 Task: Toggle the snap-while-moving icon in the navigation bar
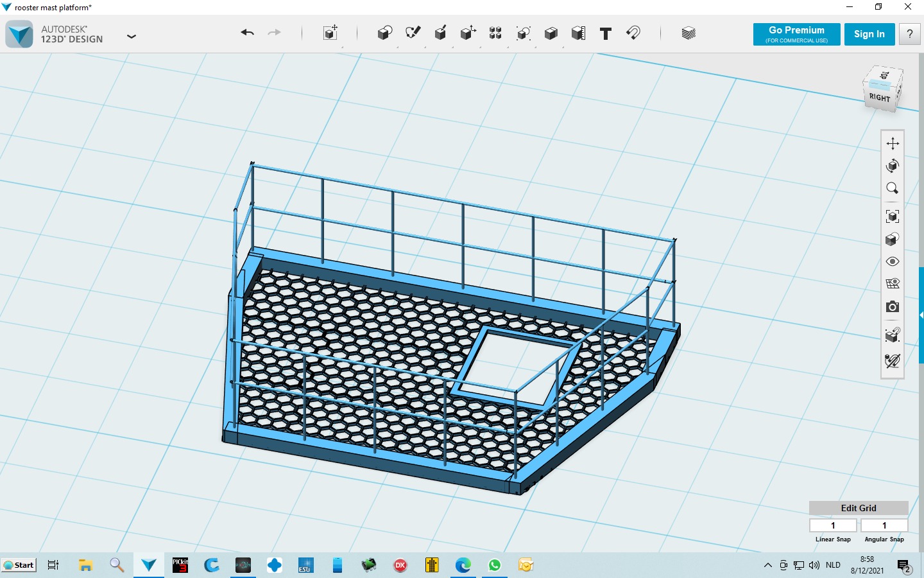pyautogui.click(x=893, y=335)
